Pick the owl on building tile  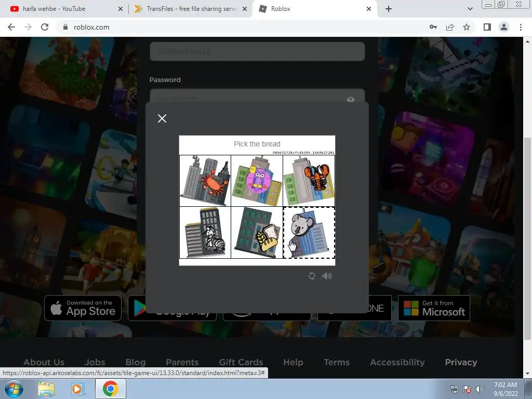coord(257,181)
